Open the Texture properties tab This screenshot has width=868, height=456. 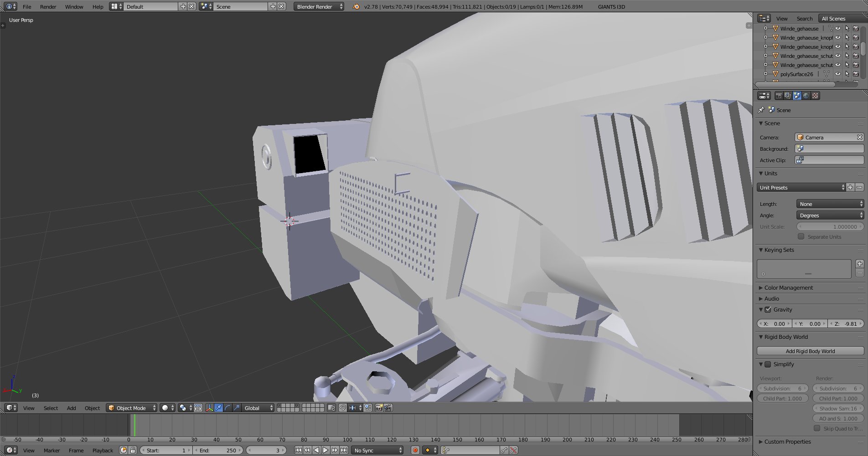pos(815,96)
